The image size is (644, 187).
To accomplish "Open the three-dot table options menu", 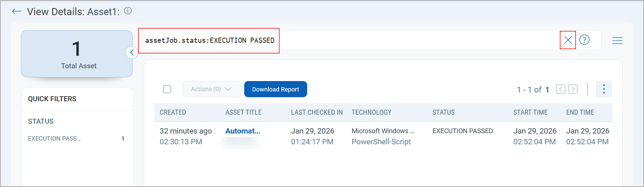I will pyautogui.click(x=604, y=89).
